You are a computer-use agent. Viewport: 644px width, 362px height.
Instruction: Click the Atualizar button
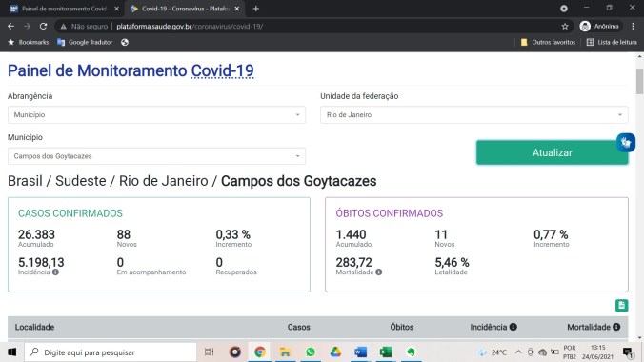click(x=552, y=152)
